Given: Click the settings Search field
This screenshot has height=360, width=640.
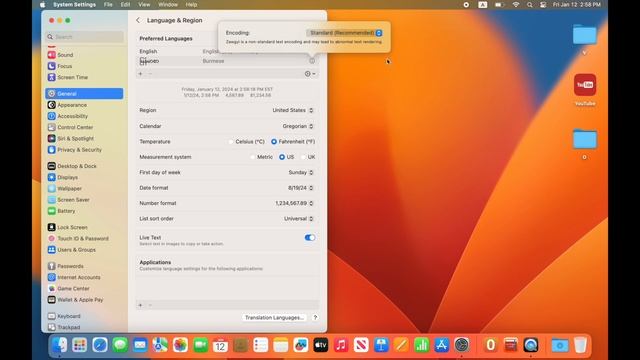Looking at the screenshot, I should pos(84,37).
